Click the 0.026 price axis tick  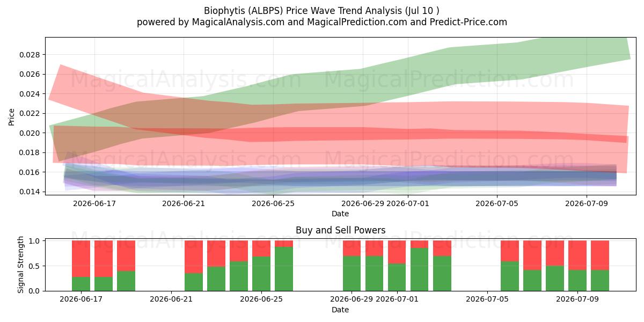[30, 74]
